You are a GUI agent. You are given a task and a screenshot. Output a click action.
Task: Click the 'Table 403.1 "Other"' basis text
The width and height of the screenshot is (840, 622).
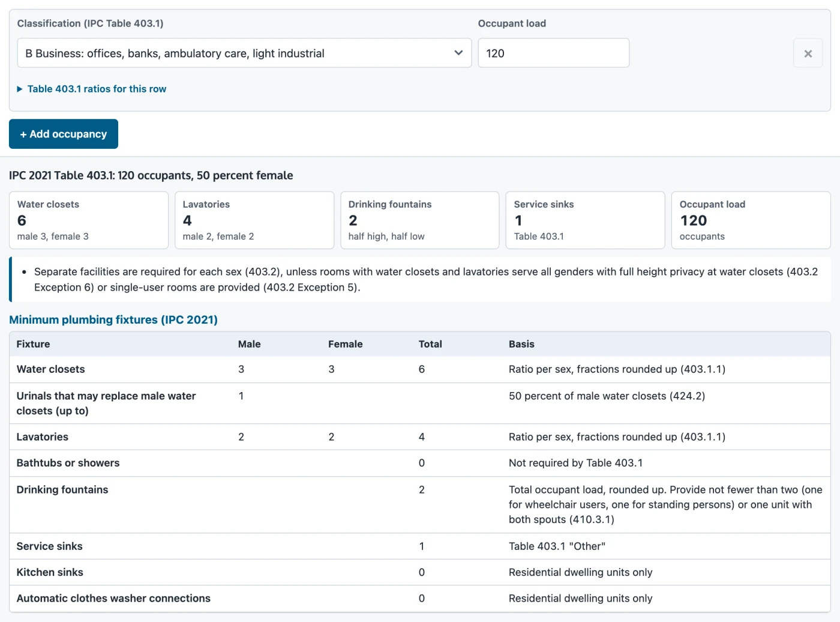click(x=557, y=546)
